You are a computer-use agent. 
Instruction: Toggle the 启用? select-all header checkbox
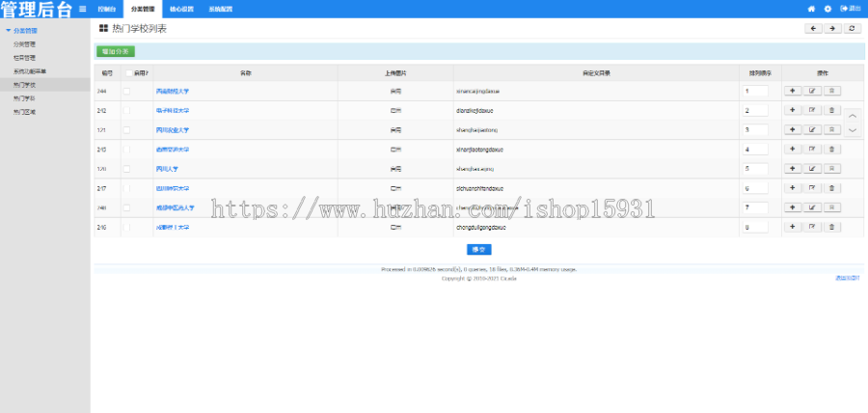click(x=129, y=73)
